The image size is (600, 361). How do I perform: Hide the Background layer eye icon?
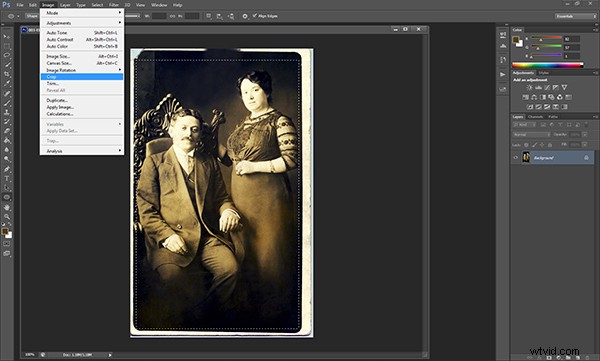pyautogui.click(x=515, y=158)
